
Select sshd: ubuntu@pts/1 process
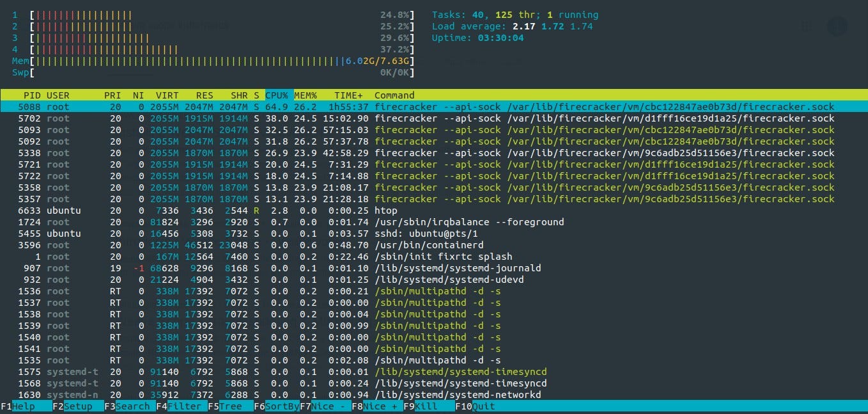click(434, 234)
